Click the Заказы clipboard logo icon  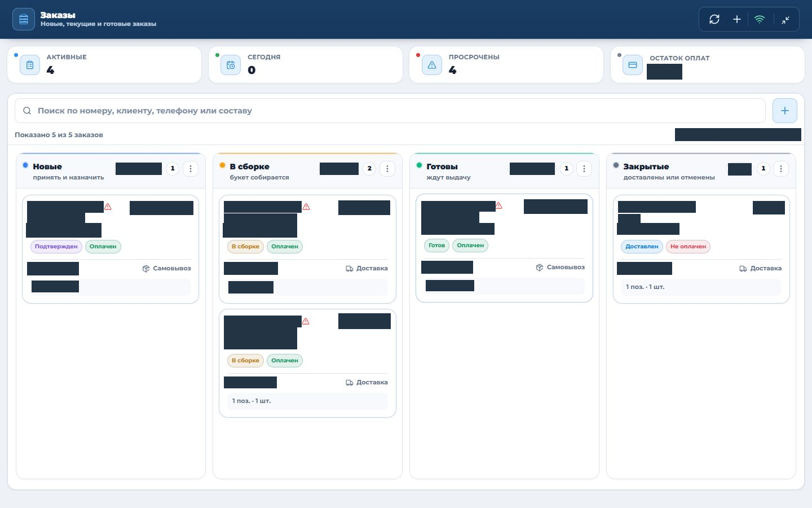[24, 19]
